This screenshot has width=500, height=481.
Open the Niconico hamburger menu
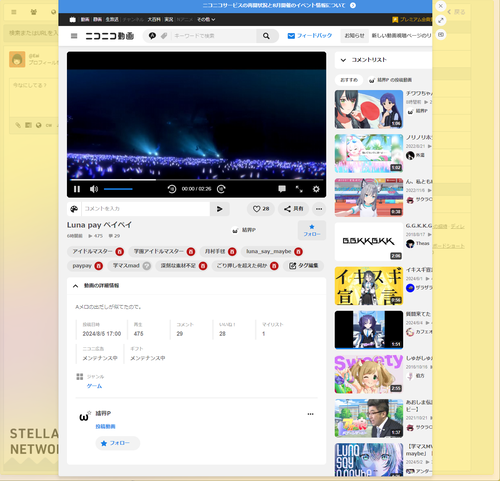pos(74,36)
